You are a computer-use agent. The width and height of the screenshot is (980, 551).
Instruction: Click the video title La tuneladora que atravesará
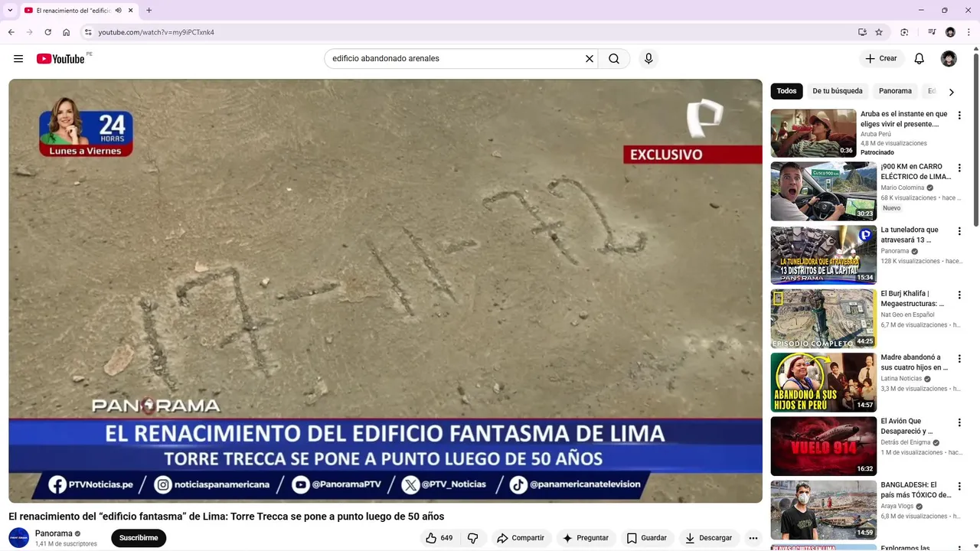[910, 235]
